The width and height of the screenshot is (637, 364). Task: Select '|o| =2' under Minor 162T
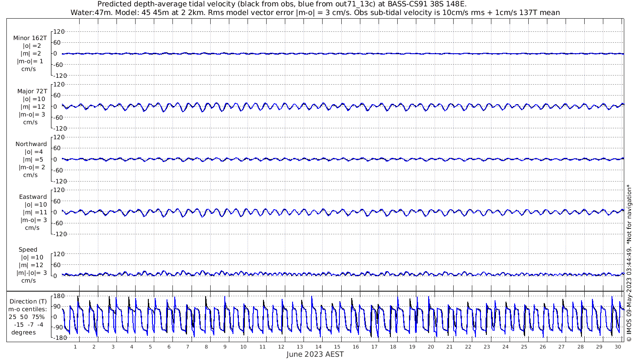tap(32, 46)
